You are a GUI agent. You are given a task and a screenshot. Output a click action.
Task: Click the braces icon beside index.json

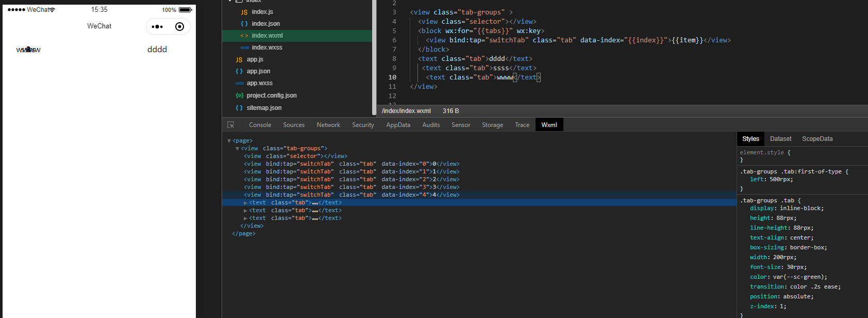coord(244,24)
